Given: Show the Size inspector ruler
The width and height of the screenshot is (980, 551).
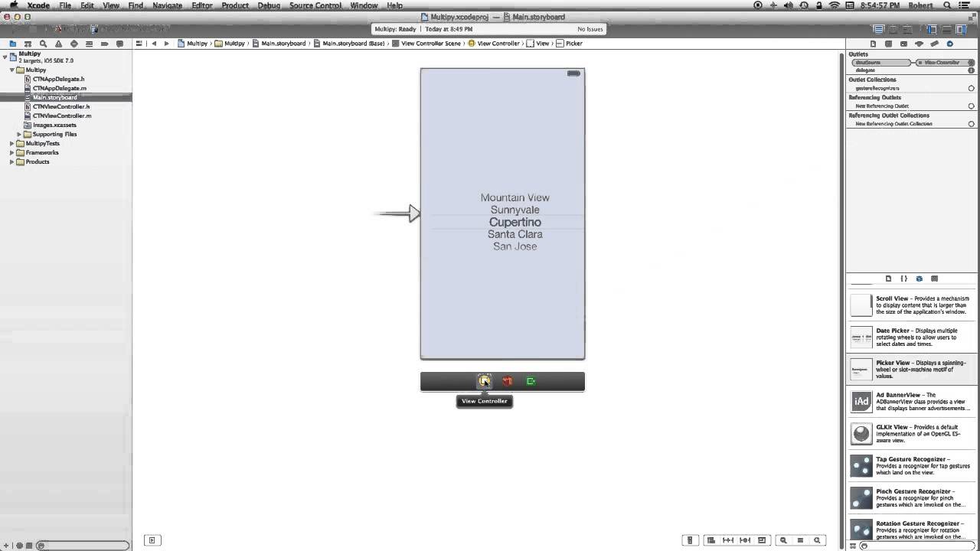Looking at the screenshot, I should point(934,44).
